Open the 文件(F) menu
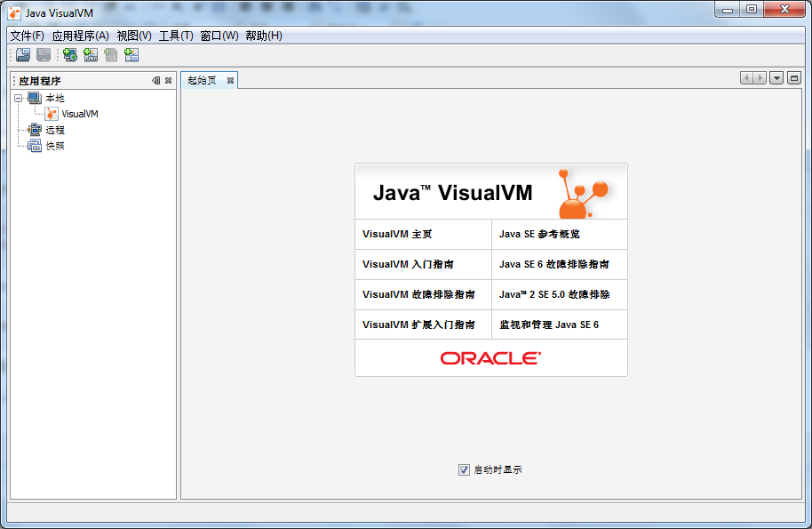Screen dimensions: 812x529 tap(27, 36)
